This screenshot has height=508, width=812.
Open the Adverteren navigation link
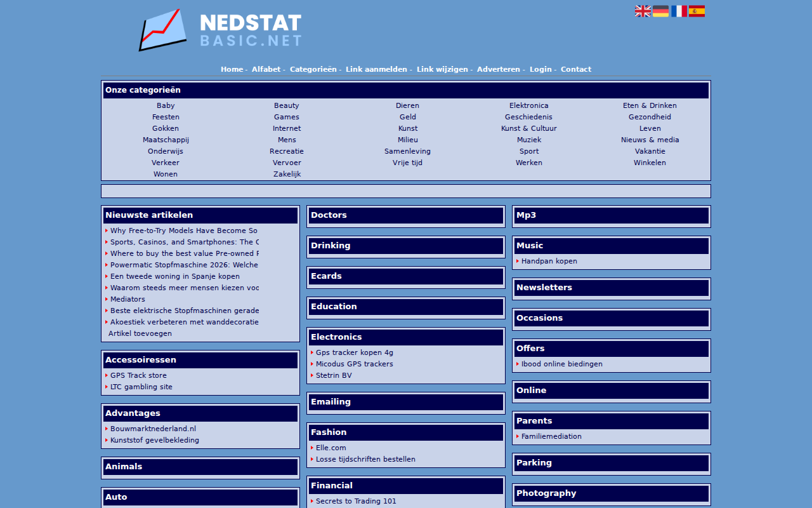click(499, 69)
